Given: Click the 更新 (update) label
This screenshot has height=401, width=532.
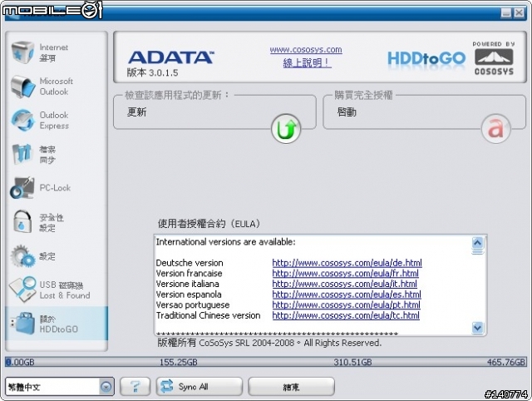Looking at the screenshot, I should tap(136, 112).
